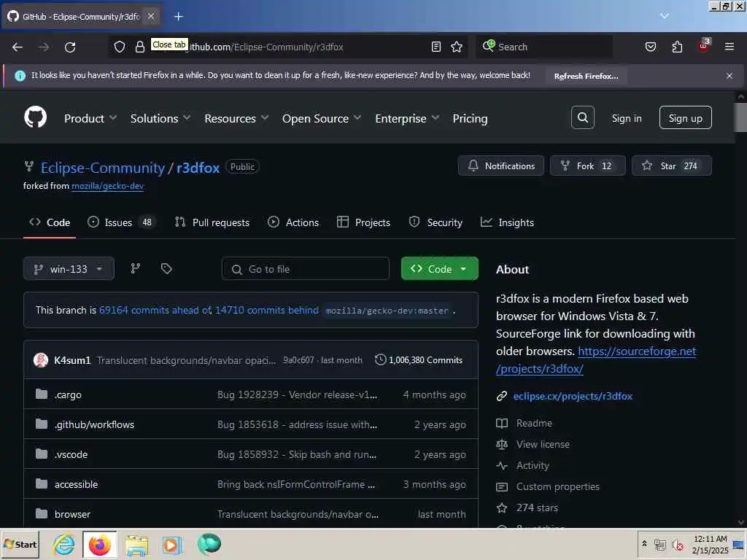
Task: Open the browser folder
Action: click(72, 514)
